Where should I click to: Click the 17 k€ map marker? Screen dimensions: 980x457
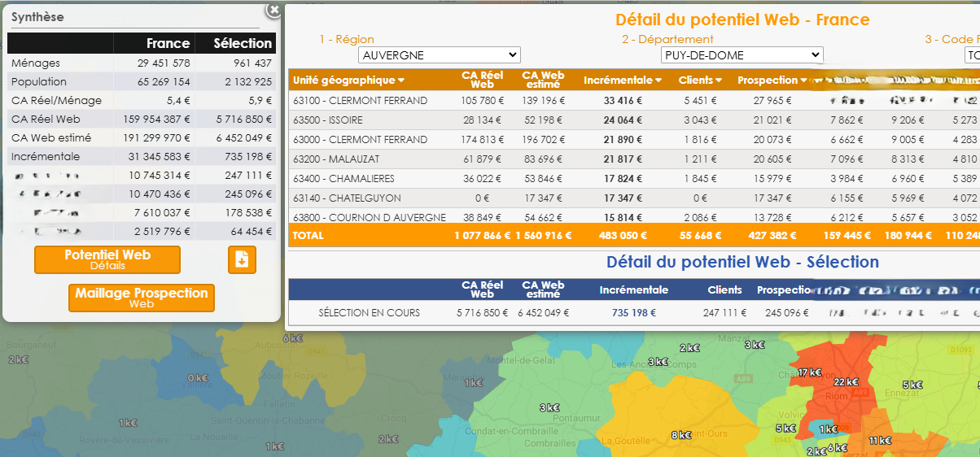[x=809, y=372]
